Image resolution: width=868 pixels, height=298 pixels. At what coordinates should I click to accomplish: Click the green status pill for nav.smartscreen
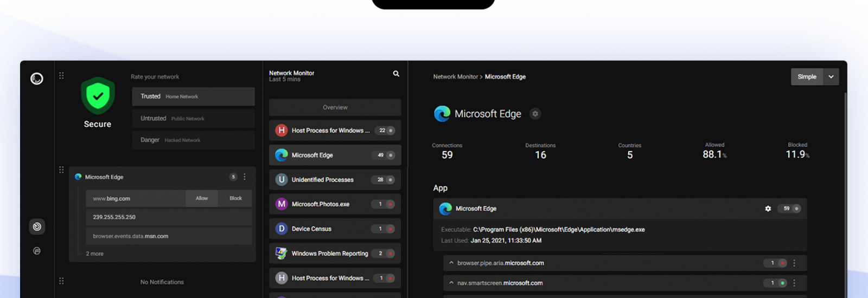(x=775, y=283)
